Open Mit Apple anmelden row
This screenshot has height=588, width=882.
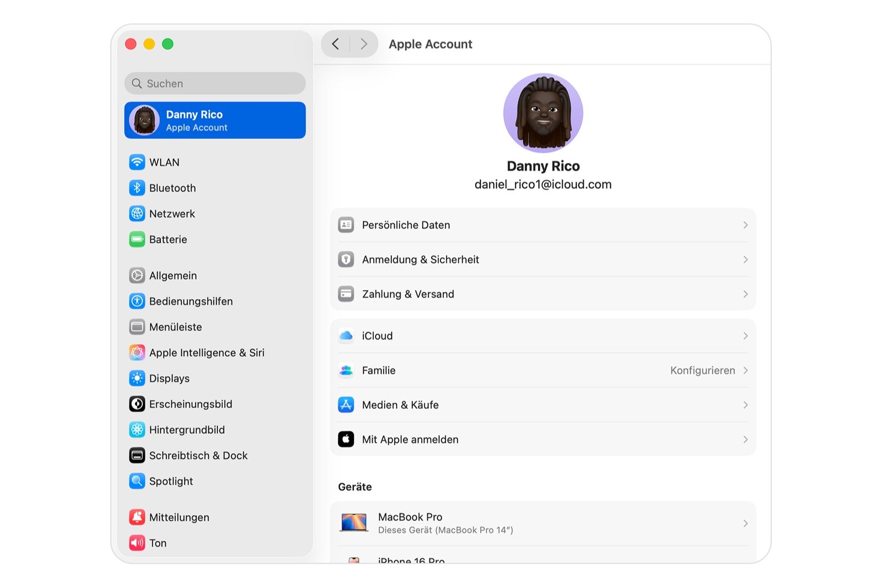pyautogui.click(x=410, y=439)
